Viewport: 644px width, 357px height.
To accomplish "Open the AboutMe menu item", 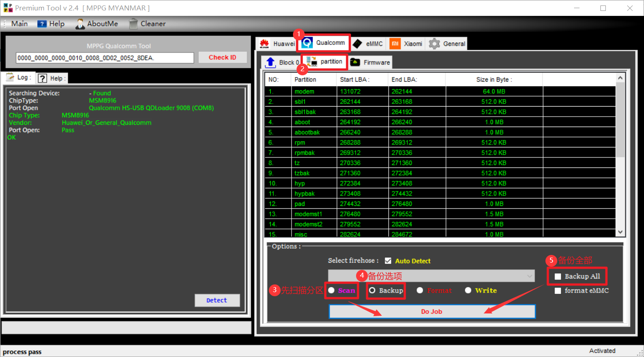I will (x=97, y=24).
